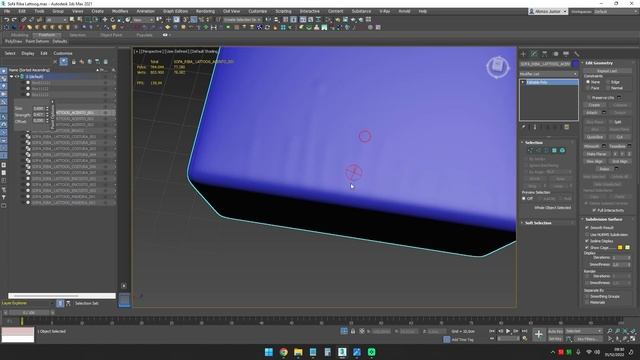
Task: Collapse the 0 (default) layer tree
Action: 11,76
